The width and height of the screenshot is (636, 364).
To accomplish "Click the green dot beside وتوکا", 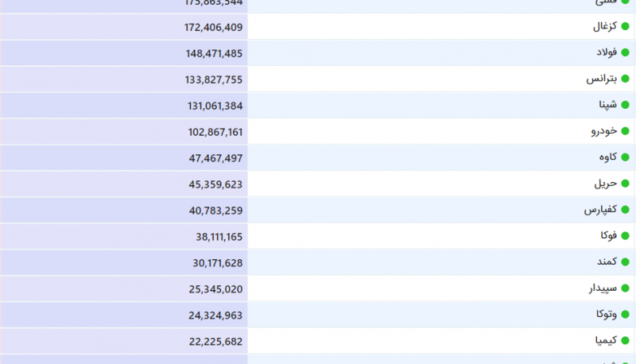I will [625, 314].
